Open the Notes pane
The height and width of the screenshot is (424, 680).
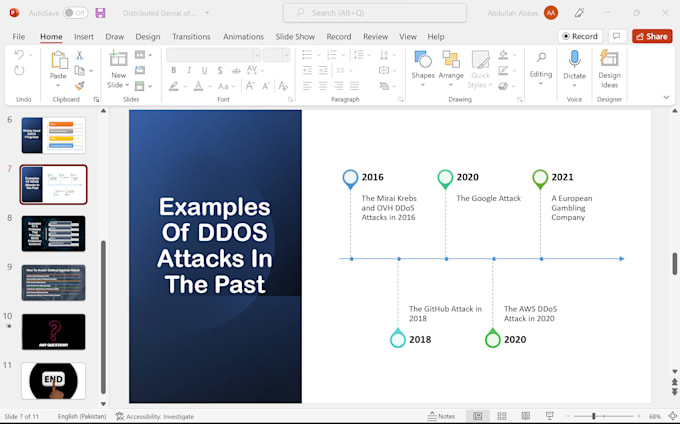441,416
